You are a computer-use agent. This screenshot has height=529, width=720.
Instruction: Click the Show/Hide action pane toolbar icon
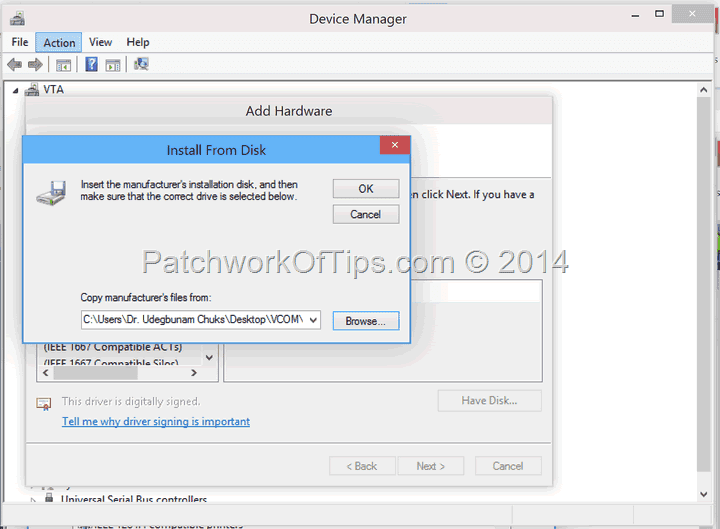tap(112, 65)
